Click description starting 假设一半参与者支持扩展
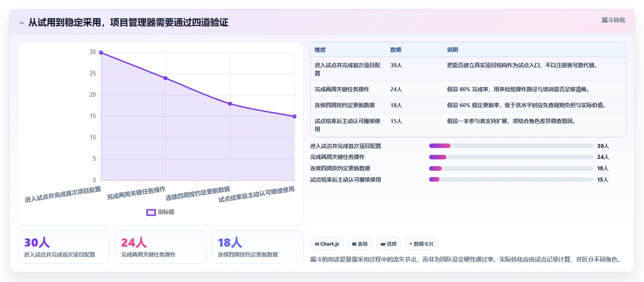 tap(511, 121)
